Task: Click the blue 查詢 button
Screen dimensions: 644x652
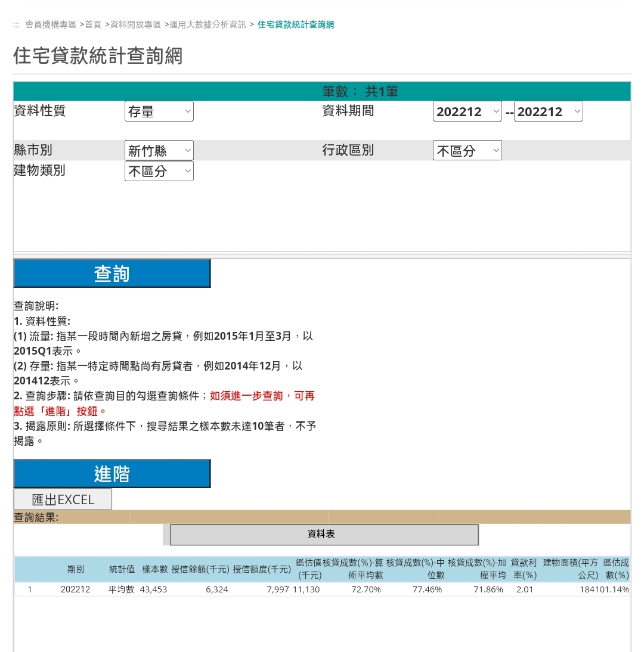Action: point(112,274)
